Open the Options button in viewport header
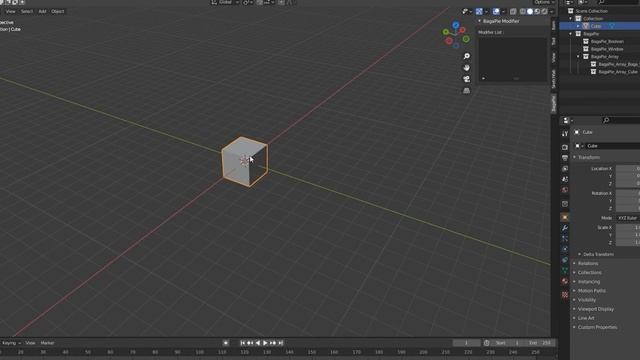Image resolution: width=640 pixels, height=360 pixels. pyautogui.click(x=544, y=2)
